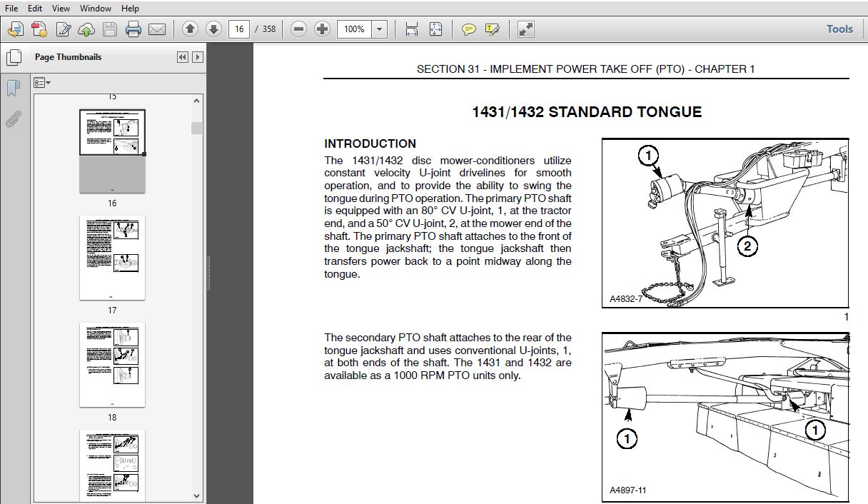Click the INTRODUCTION heading
Image resolution: width=868 pixels, height=504 pixels.
click(370, 143)
